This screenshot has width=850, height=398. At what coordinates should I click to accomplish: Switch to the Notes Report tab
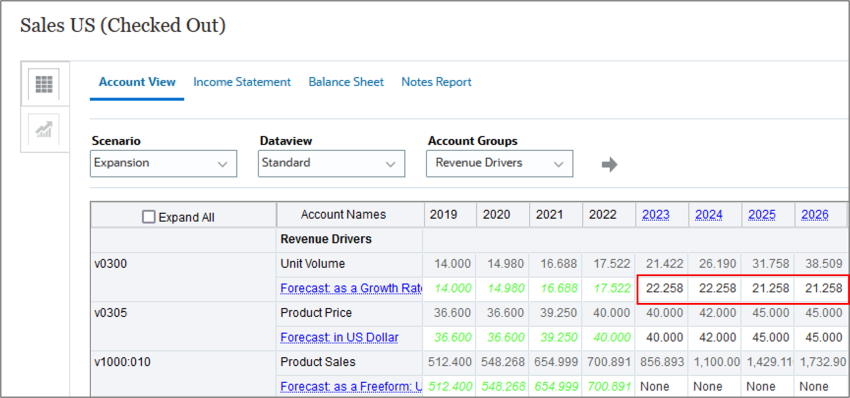(x=436, y=82)
